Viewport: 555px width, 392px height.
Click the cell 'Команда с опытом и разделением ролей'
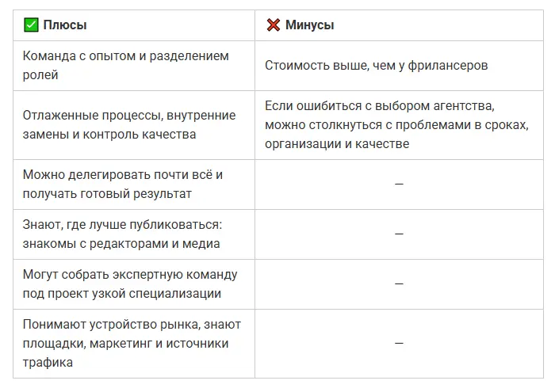click(125, 66)
